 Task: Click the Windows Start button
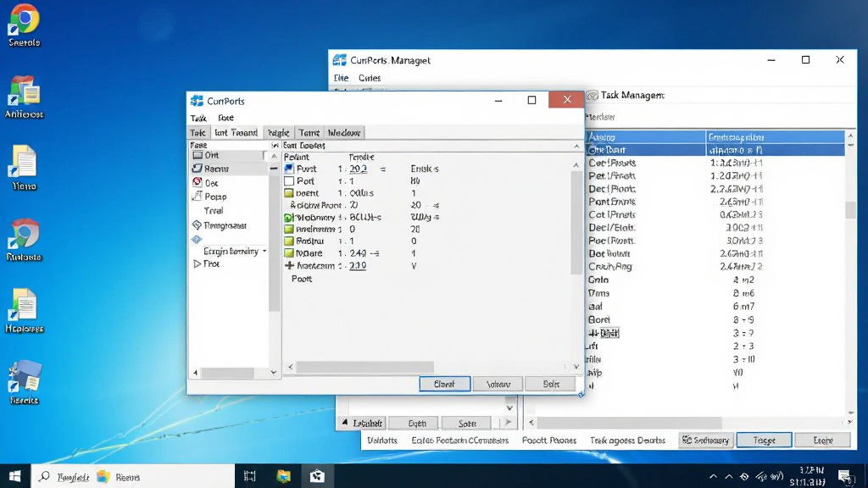pyautogui.click(x=15, y=476)
